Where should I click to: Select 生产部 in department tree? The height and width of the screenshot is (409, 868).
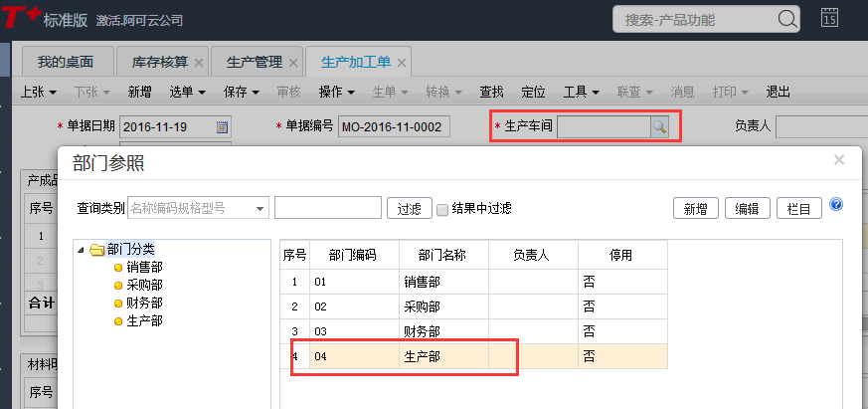[144, 320]
